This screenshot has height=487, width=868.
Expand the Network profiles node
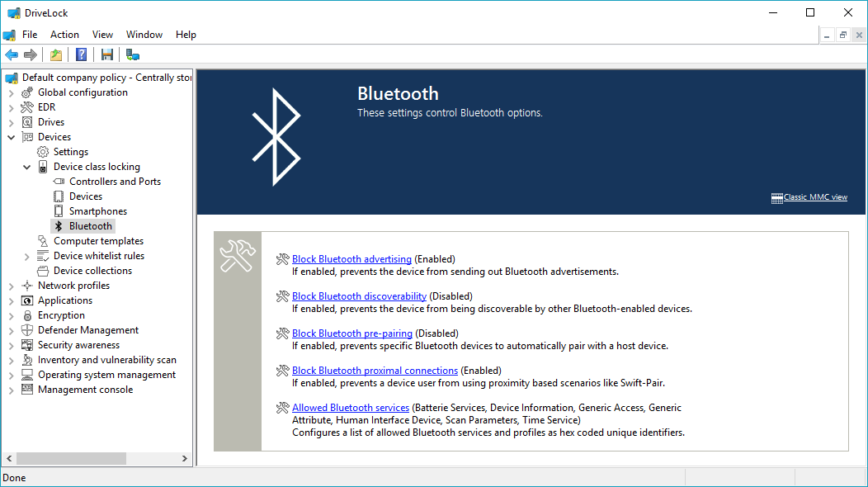coord(11,286)
